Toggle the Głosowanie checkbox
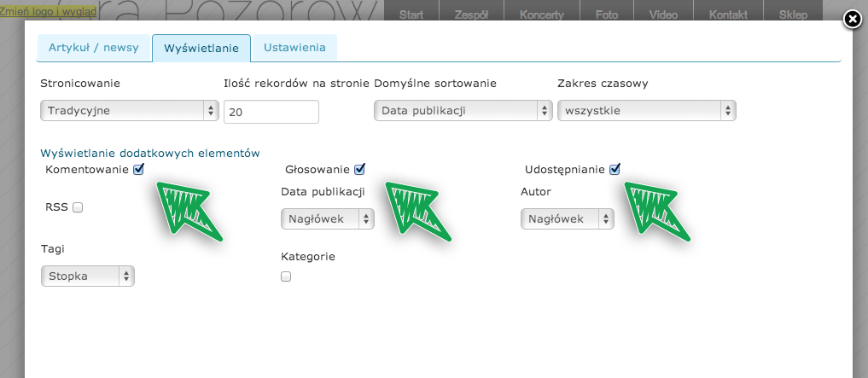 (359, 169)
